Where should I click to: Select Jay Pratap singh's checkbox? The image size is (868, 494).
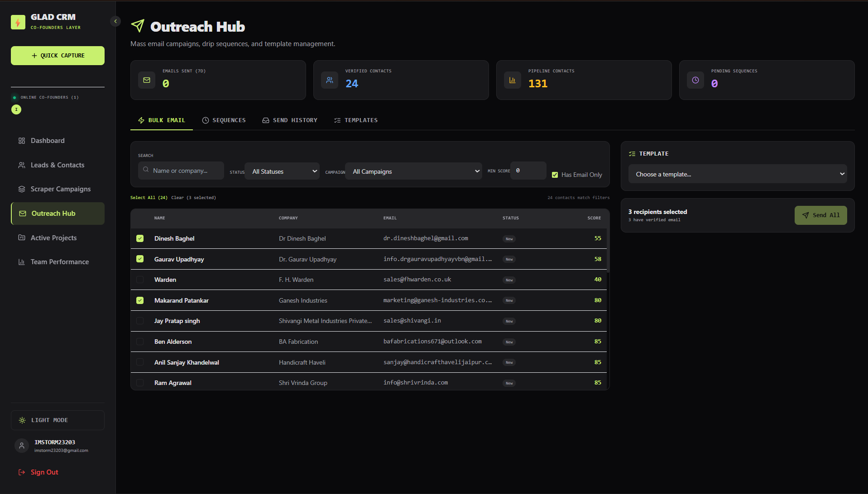click(x=140, y=321)
